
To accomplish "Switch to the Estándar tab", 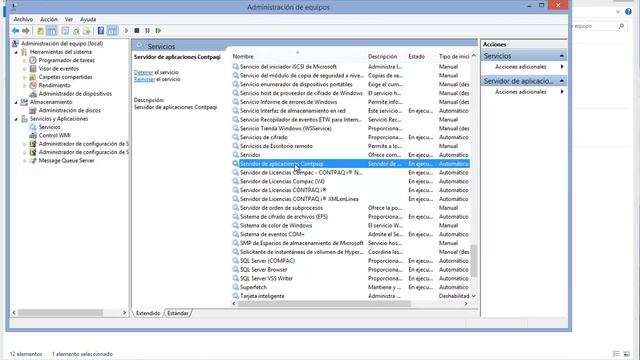I will tap(178, 313).
